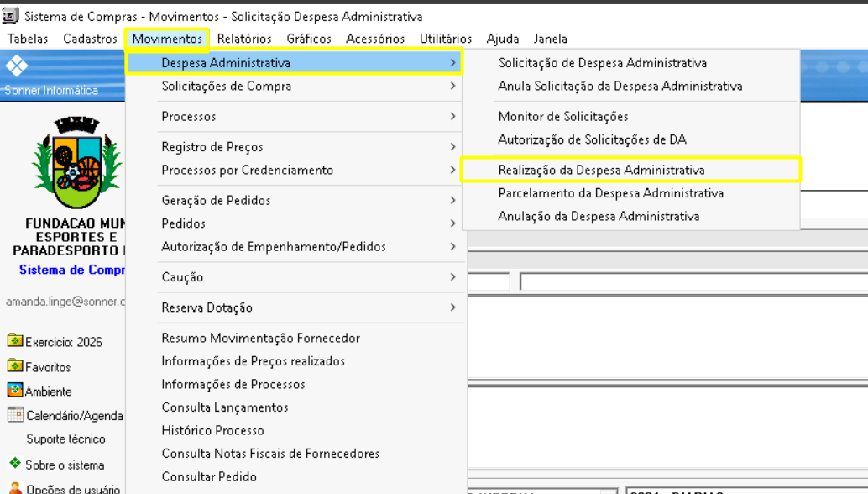The width and height of the screenshot is (868, 494).
Task: Click the Ambiente icon in sidebar
Action: coord(15,391)
